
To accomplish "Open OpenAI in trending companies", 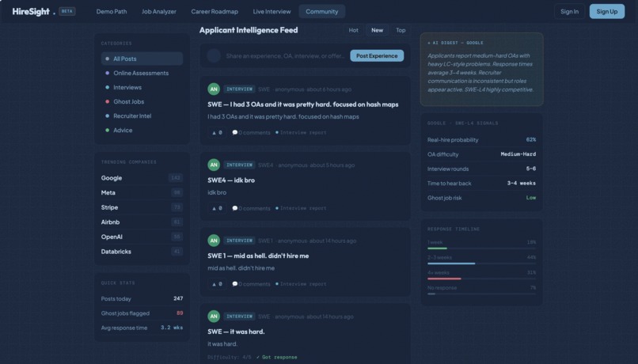I will pyautogui.click(x=142, y=237).
